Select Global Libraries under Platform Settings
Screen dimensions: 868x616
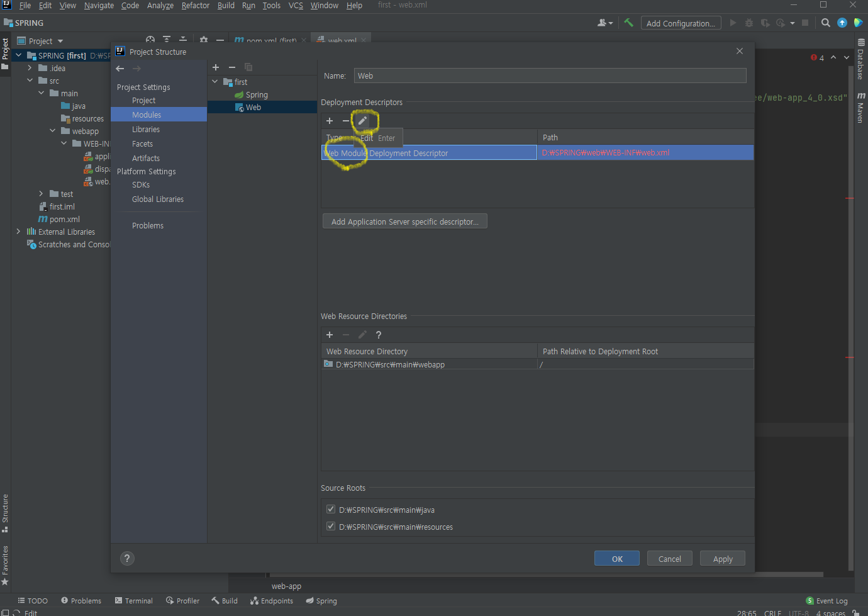[x=159, y=199]
